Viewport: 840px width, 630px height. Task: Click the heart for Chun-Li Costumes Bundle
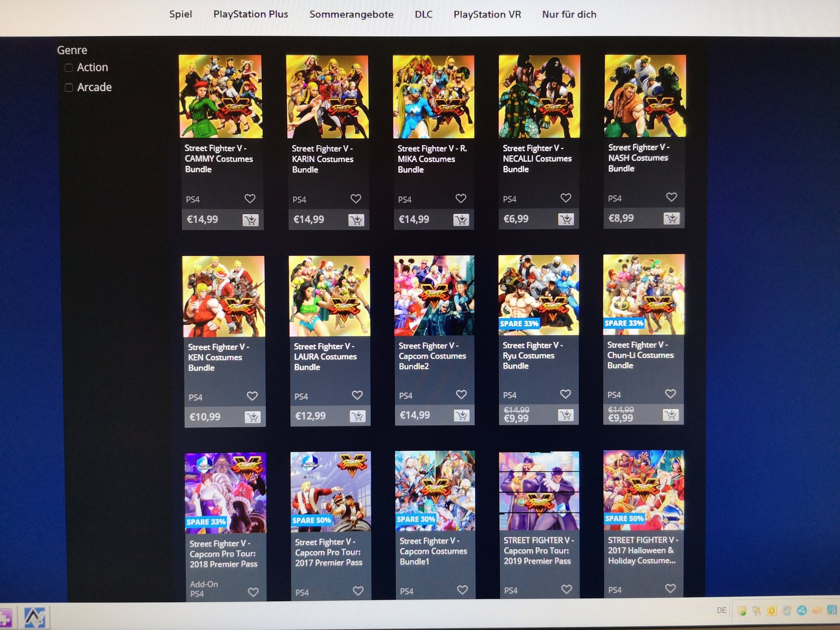(x=670, y=393)
